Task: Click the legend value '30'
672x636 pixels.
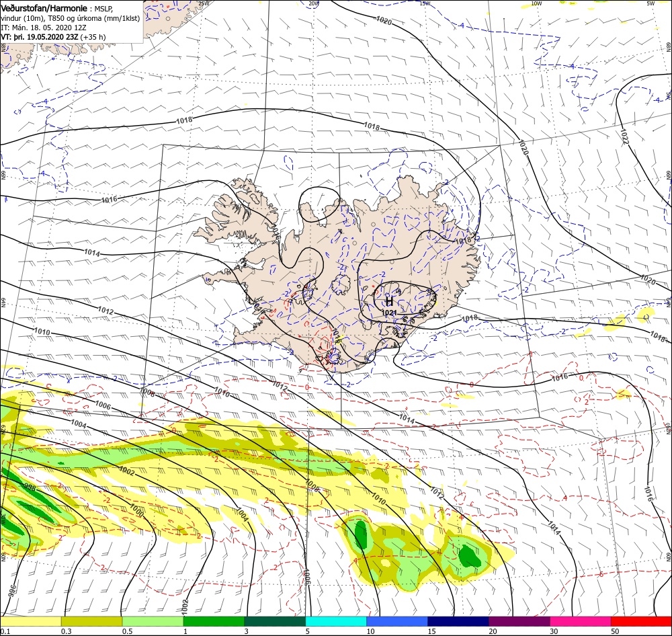Action: 554,631
